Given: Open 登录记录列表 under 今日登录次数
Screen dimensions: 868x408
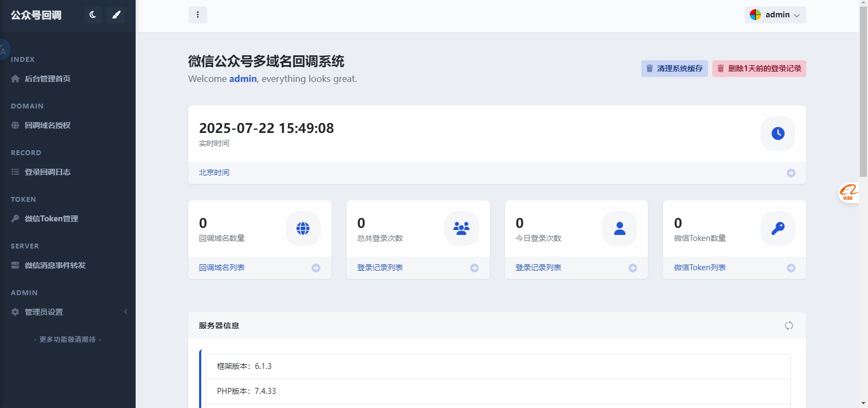Looking at the screenshot, I should pyautogui.click(x=538, y=267).
